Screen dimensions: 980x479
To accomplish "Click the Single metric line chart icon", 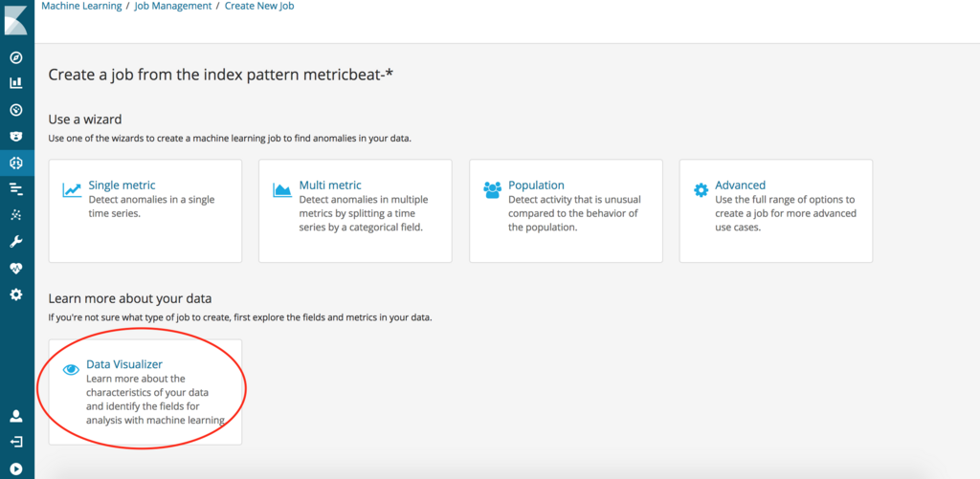I will (72, 190).
